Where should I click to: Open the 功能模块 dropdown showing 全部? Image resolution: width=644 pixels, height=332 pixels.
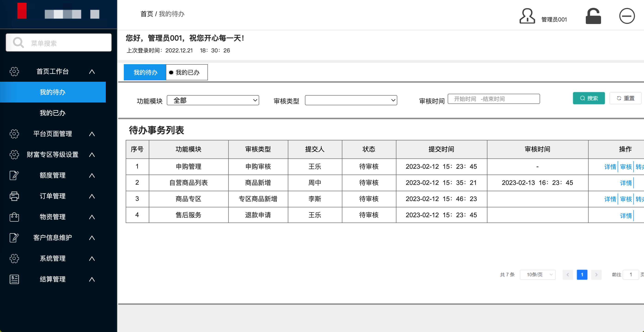[x=213, y=100]
